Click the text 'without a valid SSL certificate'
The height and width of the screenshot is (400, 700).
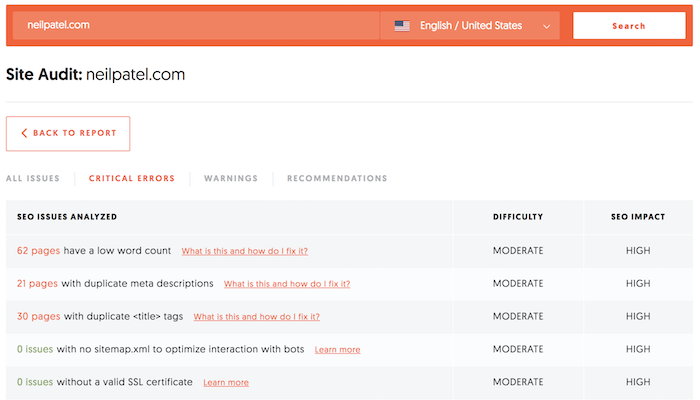click(125, 382)
